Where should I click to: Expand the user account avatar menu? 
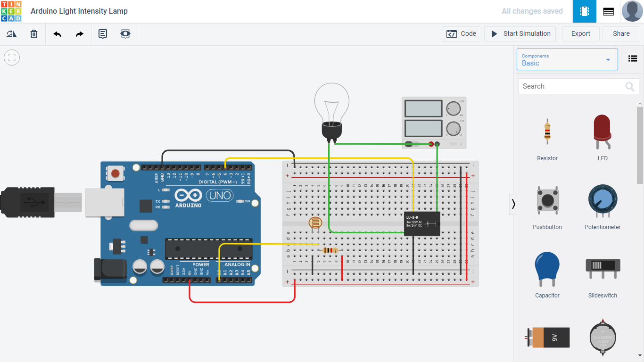click(x=632, y=11)
